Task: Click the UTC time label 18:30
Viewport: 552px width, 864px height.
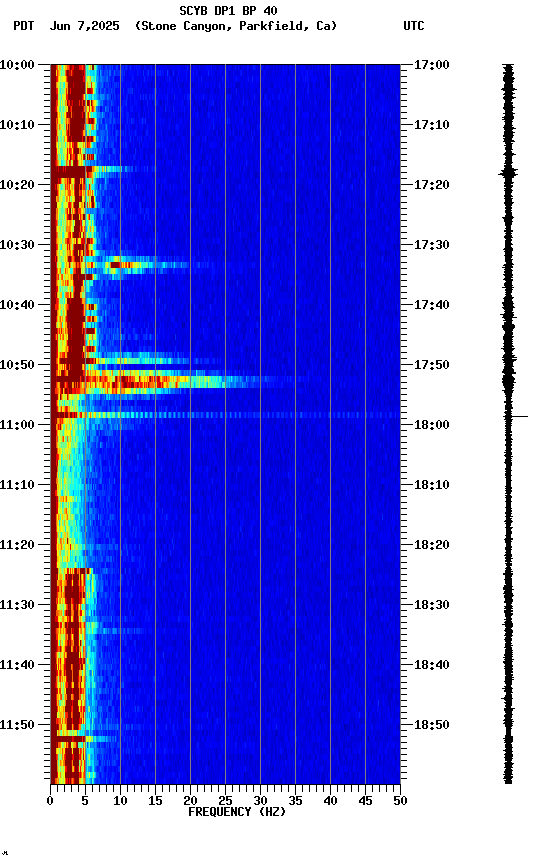Action: pos(432,605)
